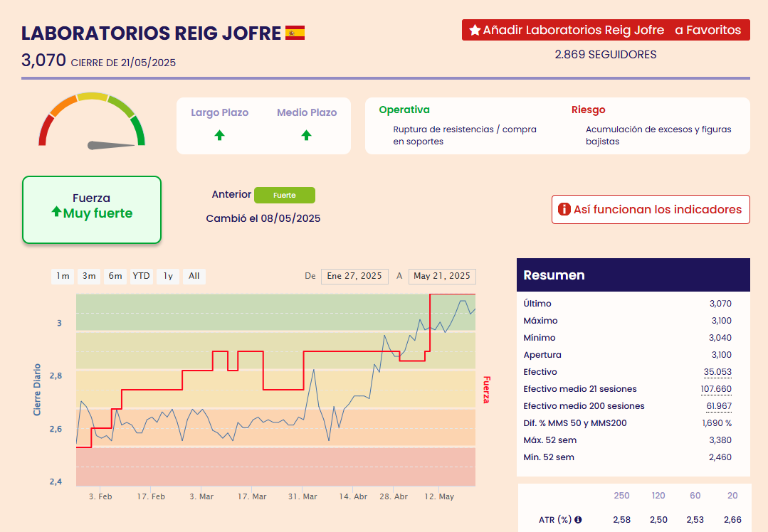Click the 'Ruptura de resistencias / compra en soportes' text

tap(465, 136)
